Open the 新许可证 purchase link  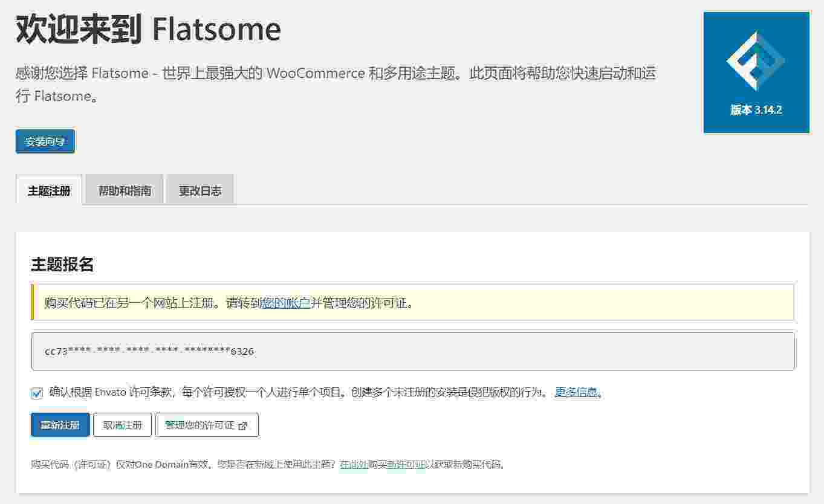[406, 465]
